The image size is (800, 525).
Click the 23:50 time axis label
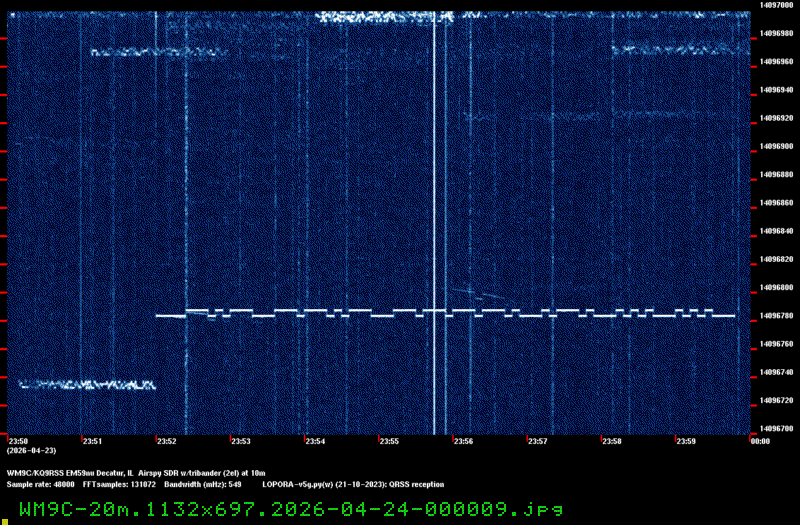click(18, 441)
